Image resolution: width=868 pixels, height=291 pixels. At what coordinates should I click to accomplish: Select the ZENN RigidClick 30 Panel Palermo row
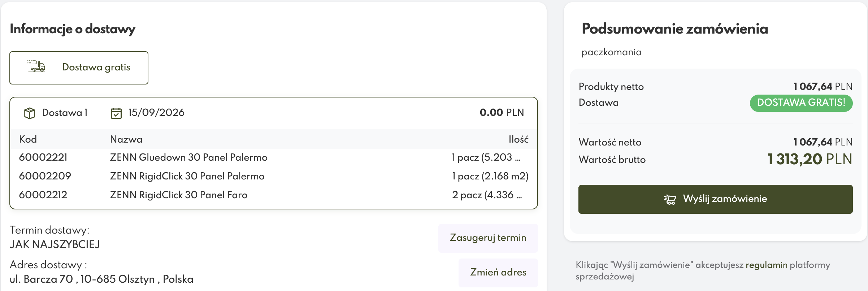(x=274, y=176)
